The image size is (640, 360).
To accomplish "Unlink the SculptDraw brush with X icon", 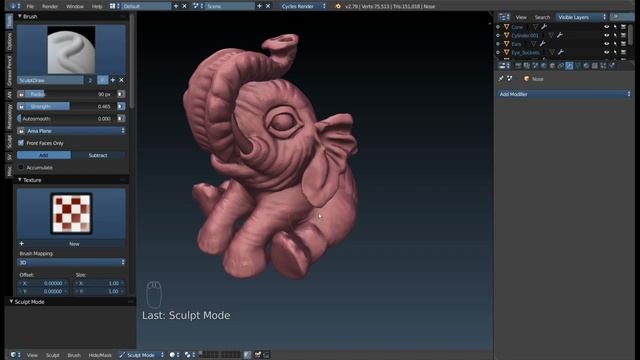I will pyautogui.click(x=121, y=80).
